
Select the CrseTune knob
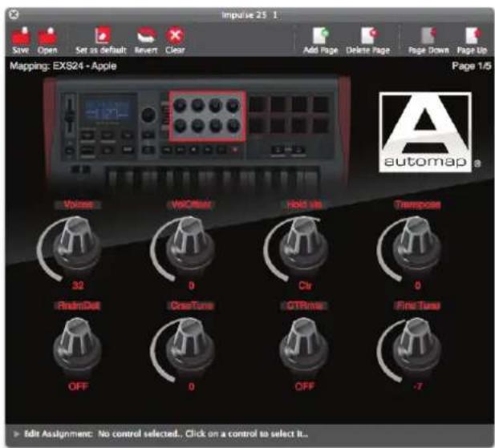(190, 345)
